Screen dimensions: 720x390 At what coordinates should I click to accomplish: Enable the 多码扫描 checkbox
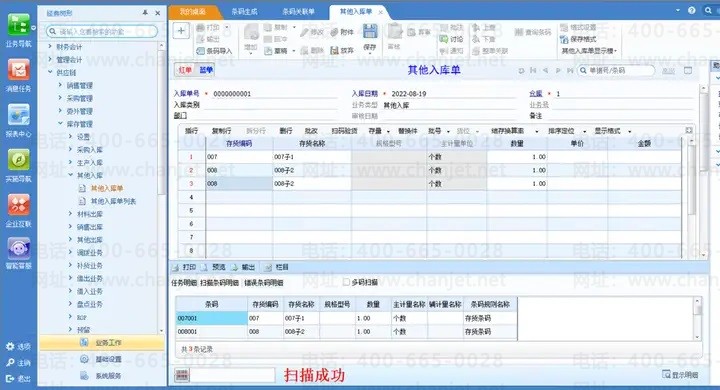(x=346, y=283)
